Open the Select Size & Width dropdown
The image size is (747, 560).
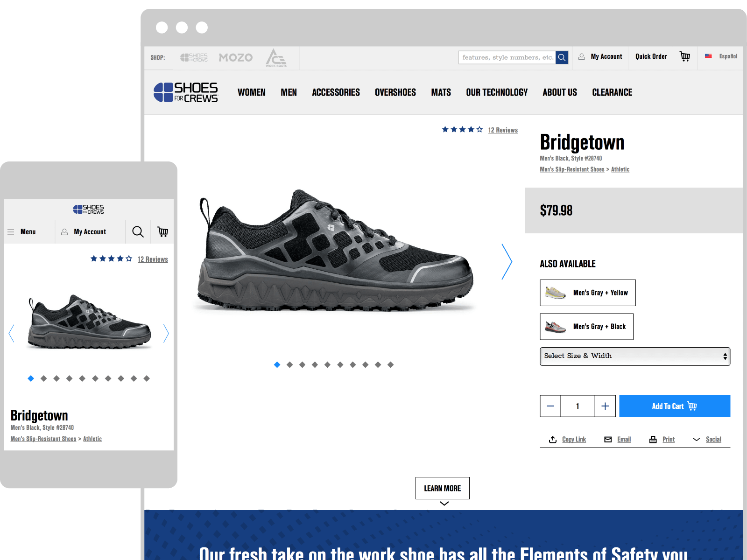[x=634, y=356]
